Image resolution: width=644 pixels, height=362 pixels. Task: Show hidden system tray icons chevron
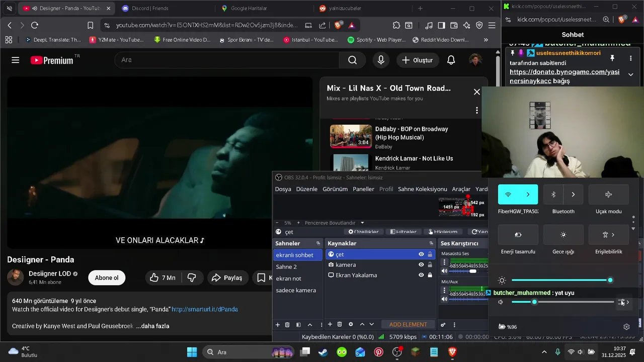(544, 352)
